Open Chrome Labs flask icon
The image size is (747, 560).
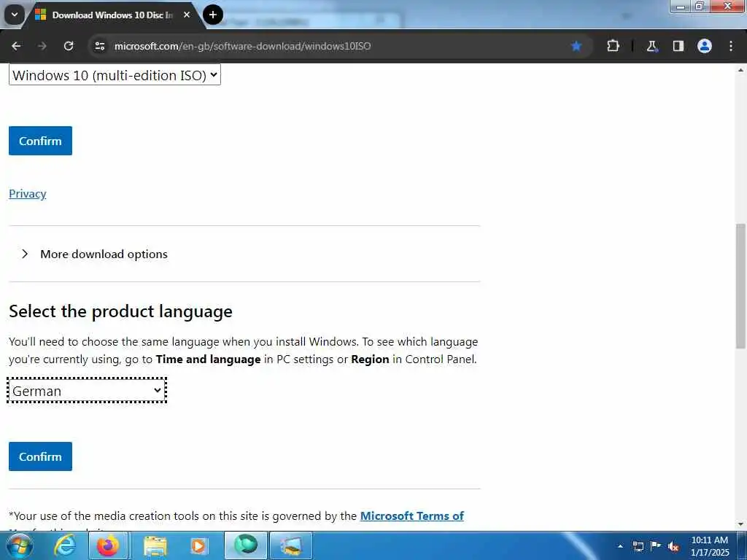[651, 46]
